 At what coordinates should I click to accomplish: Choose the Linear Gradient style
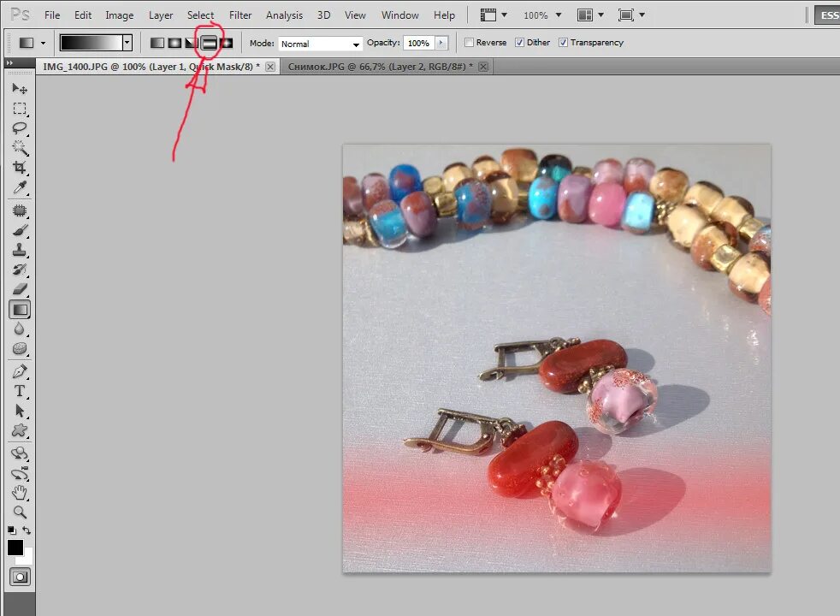157,43
